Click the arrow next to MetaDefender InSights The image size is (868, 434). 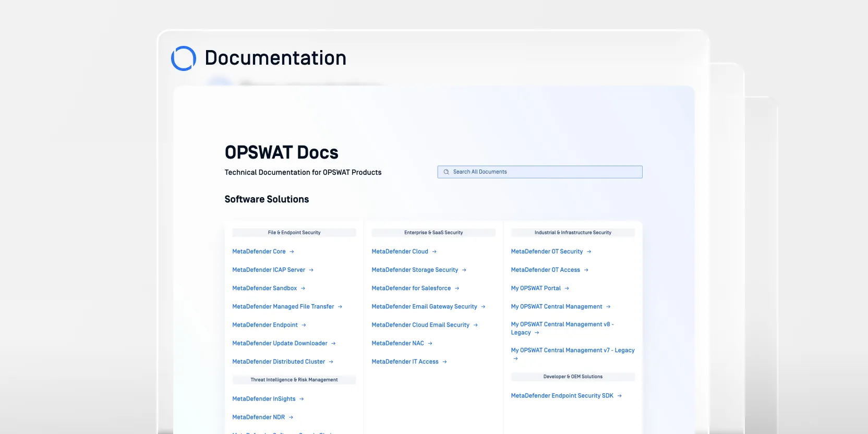[302, 399]
